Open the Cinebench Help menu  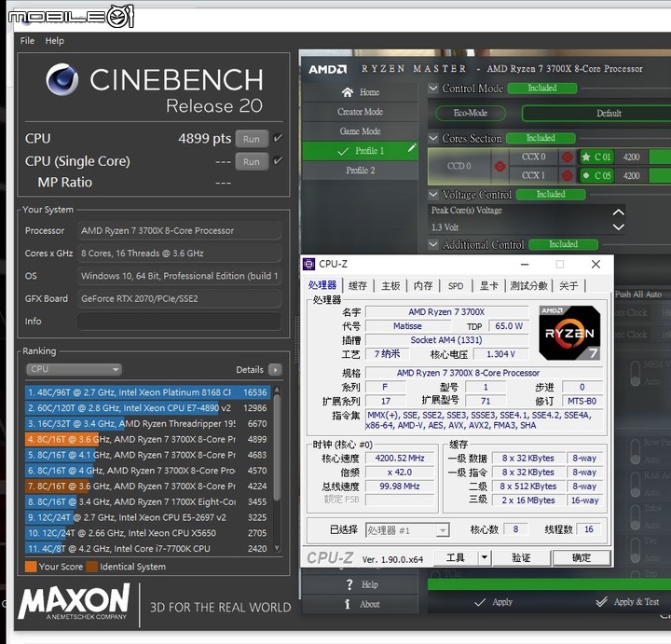pos(54,41)
